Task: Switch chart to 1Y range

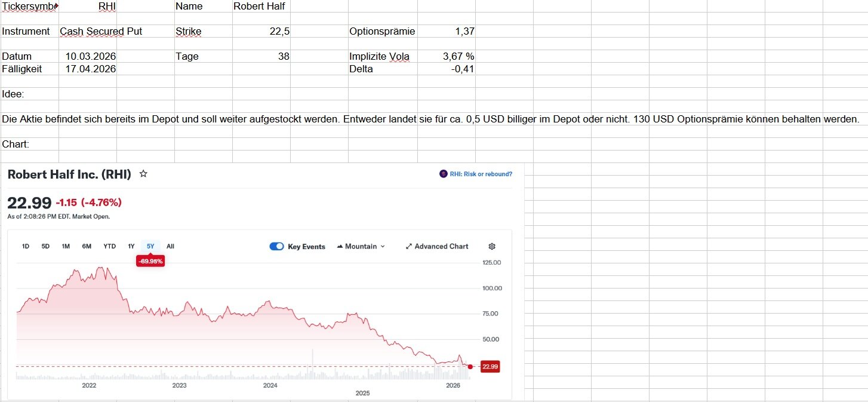Action: 131,246
